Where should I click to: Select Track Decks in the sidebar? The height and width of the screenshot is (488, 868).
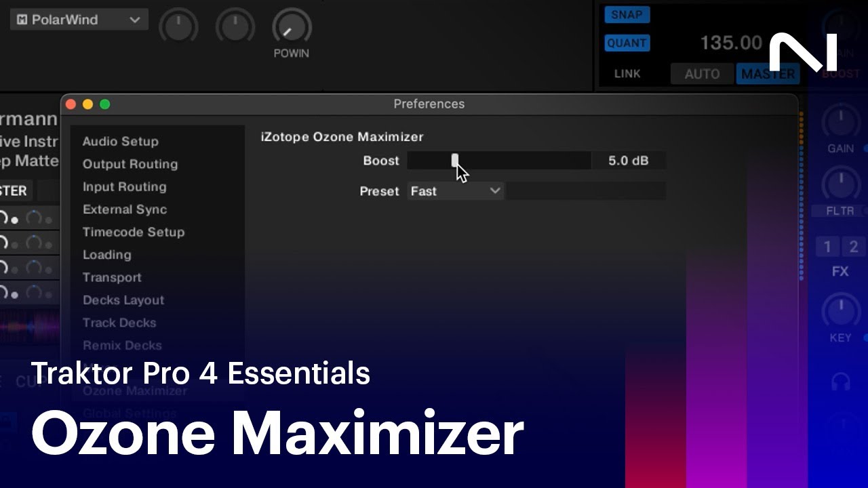[119, 323]
